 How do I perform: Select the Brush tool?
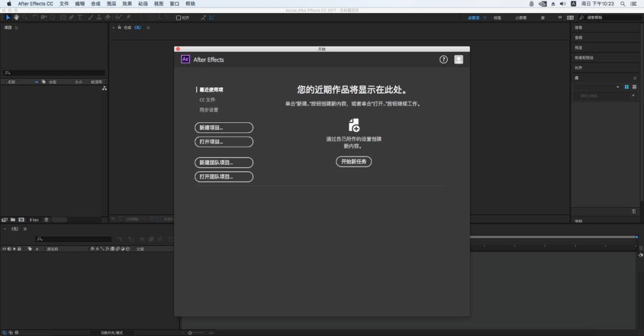coord(91,17)
